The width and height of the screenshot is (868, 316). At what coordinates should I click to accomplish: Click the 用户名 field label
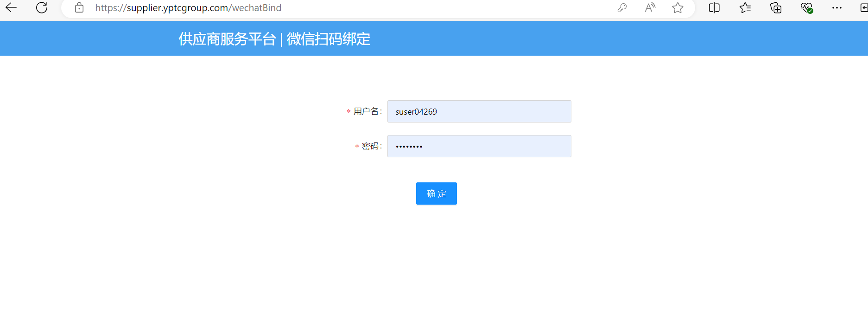tap(366, 111)
